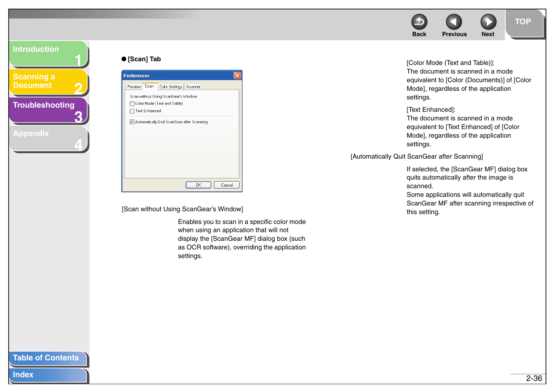Click '[Scan without Using ScanGear's Window]' text
Viewport: 555px width, 392px height.
coord(182,209)
